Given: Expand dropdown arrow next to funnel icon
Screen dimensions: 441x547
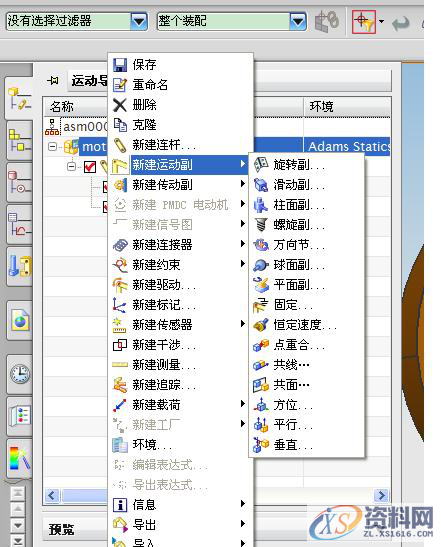Looking at the screenshot, I should point(381,22).
